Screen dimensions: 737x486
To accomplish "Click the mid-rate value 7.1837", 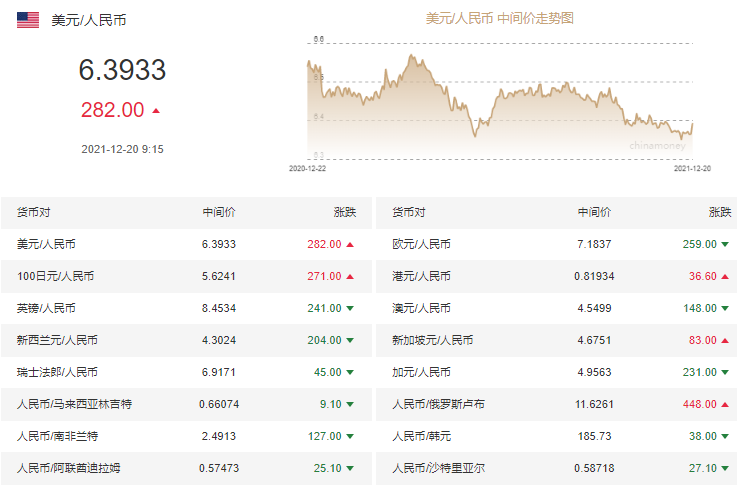I will point(595,244).
